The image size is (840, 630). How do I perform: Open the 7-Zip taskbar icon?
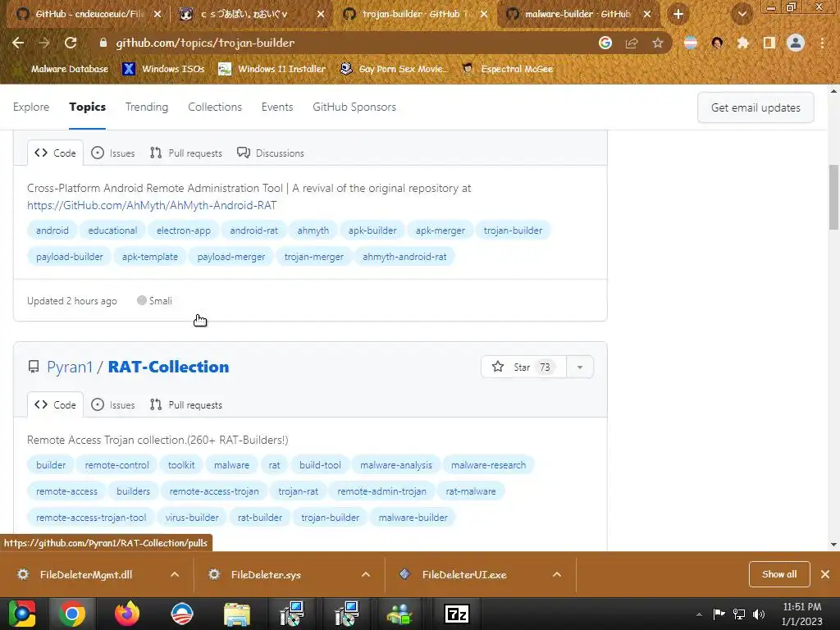coord(456,614)
